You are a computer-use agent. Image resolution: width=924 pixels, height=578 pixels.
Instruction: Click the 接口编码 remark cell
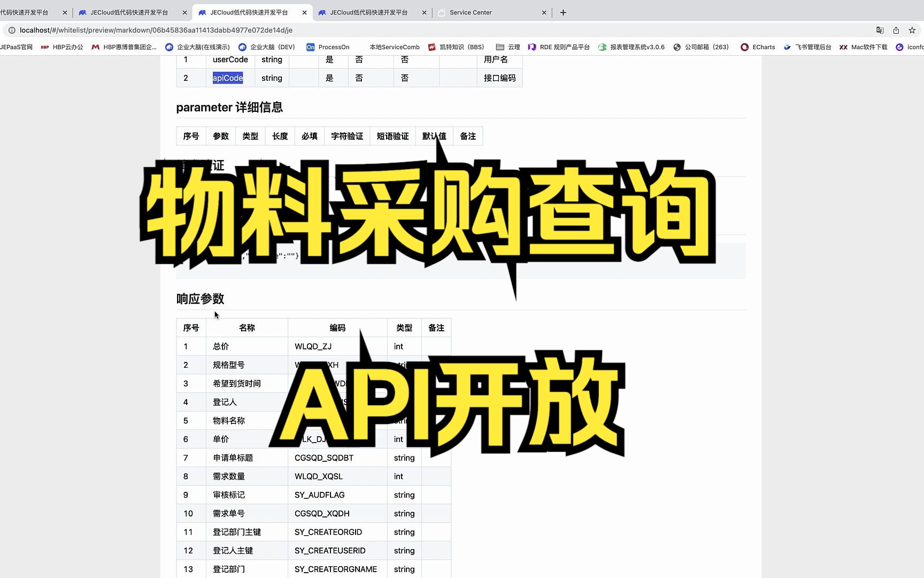(499, 78)
